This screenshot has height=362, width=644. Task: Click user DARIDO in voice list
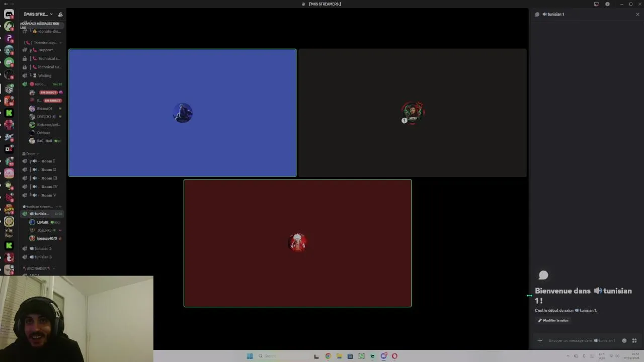point(45,117)
